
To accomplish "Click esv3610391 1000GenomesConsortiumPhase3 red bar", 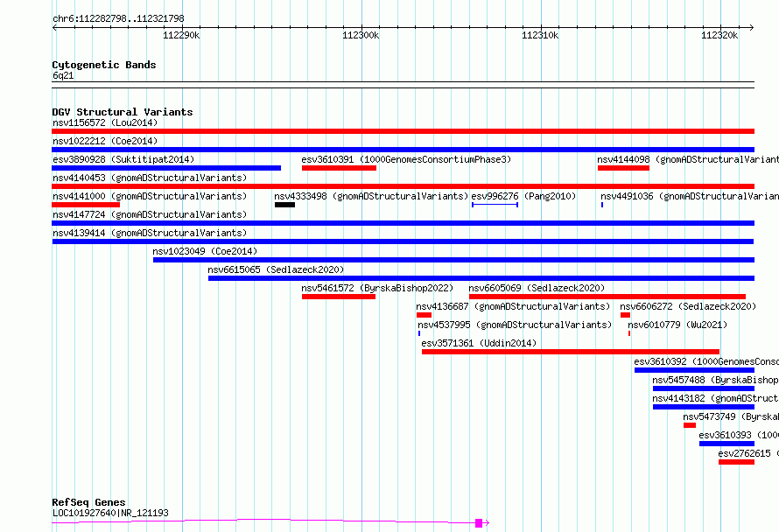I will pyautogui.click(x=339, y=168).
